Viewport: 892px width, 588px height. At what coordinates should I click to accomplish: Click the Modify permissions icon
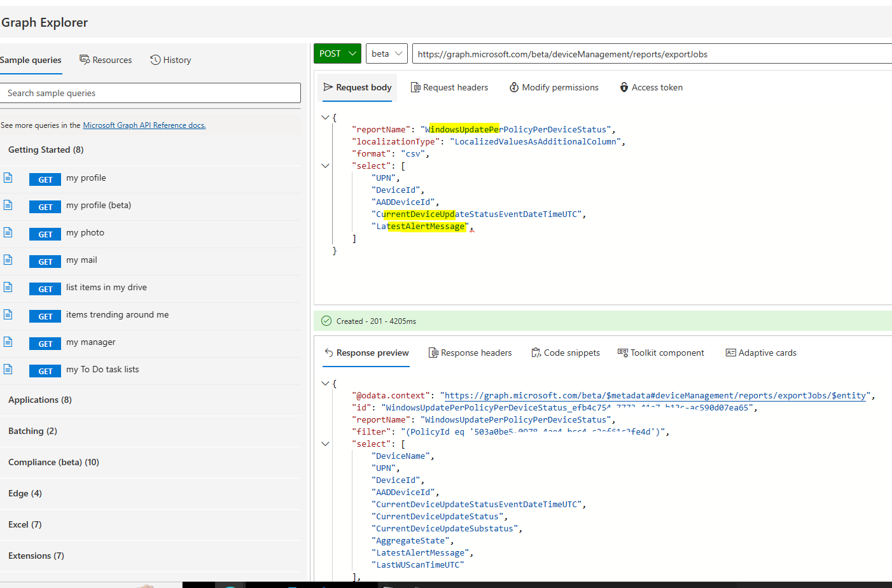tap(514, 87)
